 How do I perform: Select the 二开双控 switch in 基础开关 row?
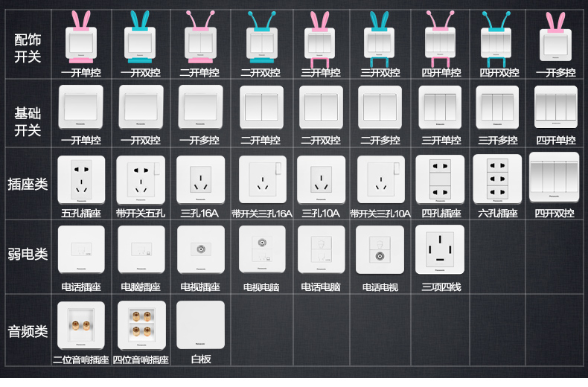321,108
